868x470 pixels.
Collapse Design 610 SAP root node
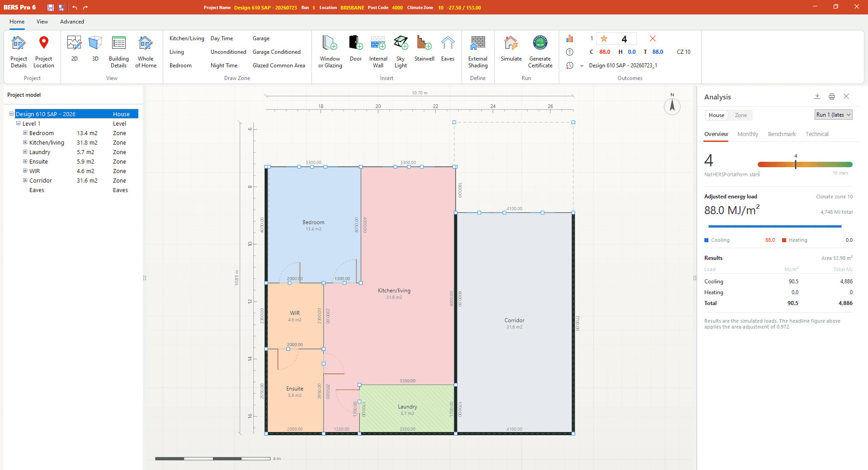click(x=12, y=114)
